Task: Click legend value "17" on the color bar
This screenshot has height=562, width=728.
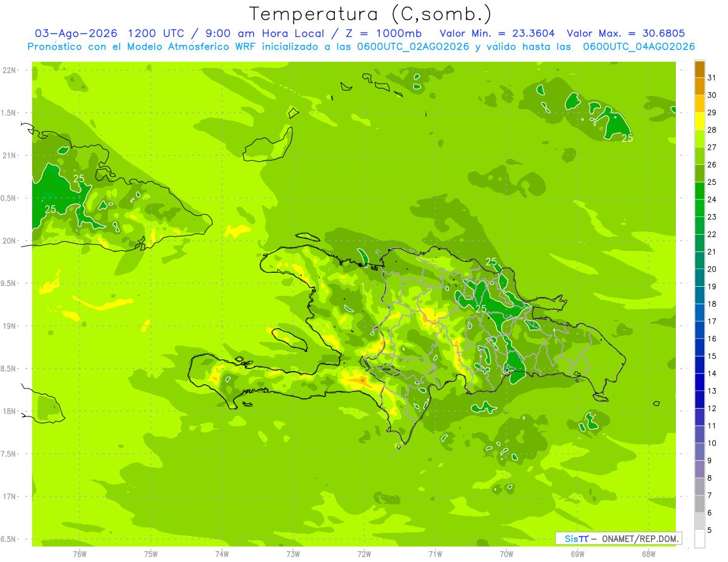Action: point(712,321)
